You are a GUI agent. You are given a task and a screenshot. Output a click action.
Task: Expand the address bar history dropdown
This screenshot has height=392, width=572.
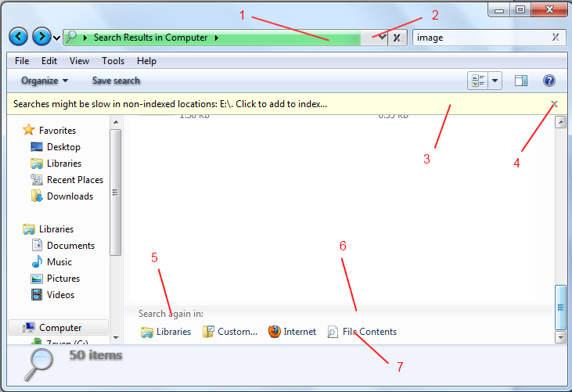381,37
